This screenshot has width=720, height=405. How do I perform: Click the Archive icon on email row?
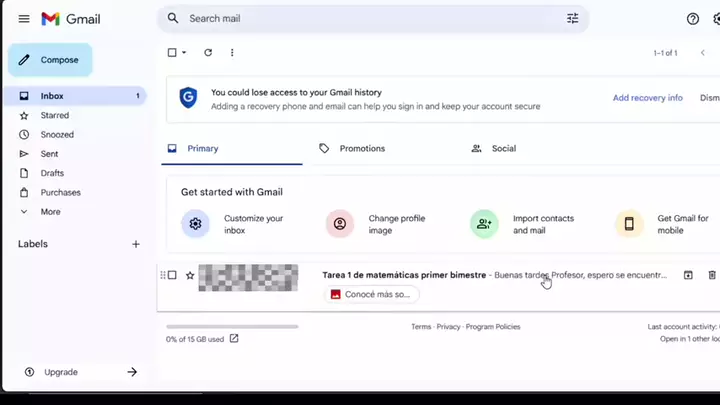click(x=688, y=275)
